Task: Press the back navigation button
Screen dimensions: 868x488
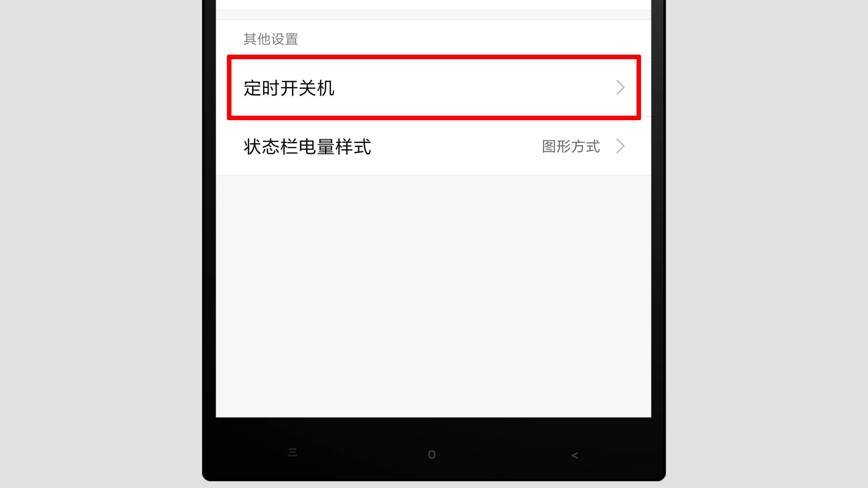Action: click(574, 454)
